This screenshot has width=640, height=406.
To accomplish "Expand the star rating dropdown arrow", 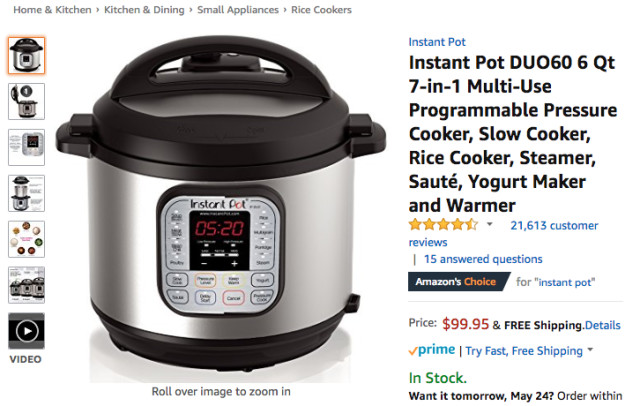I will tap(490, 224).
